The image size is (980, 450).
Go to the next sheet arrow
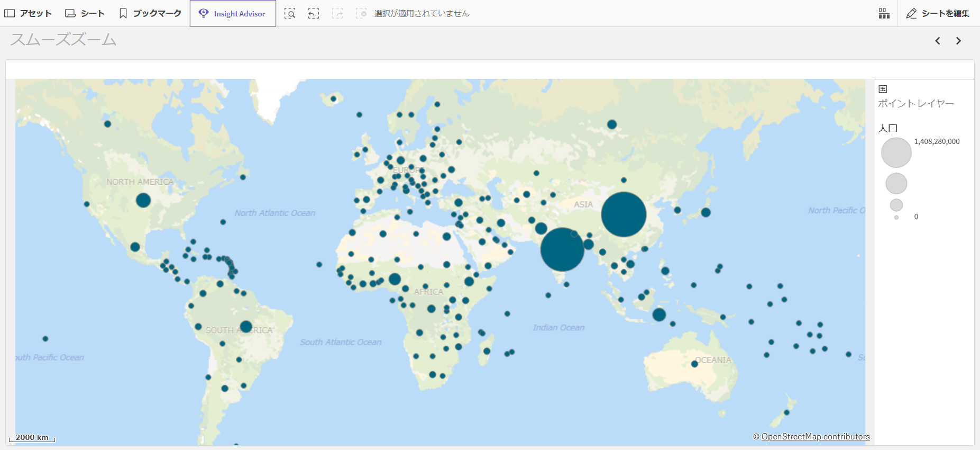(x=958, y=41)
